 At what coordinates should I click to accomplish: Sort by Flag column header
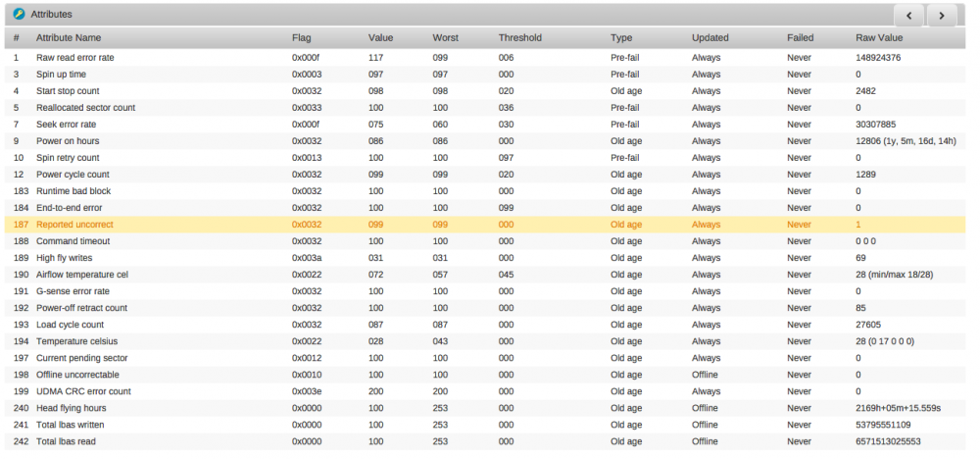(301, 37)
